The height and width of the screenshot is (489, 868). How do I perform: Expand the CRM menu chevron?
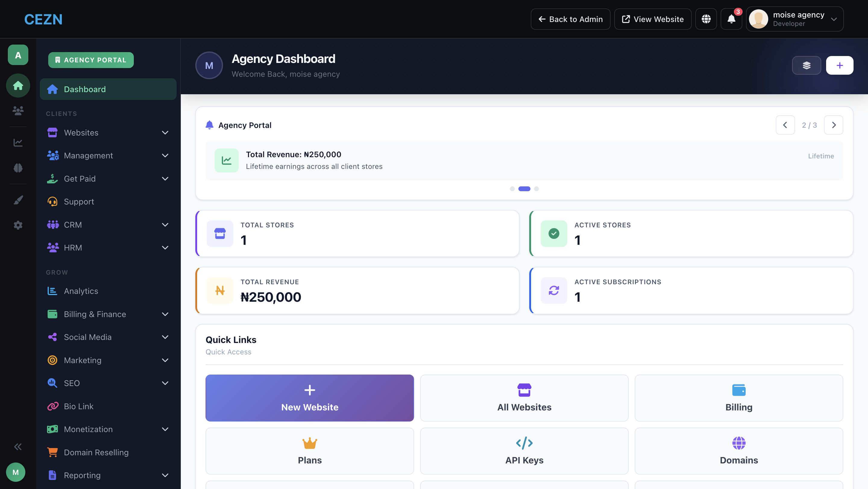point(165,224)
